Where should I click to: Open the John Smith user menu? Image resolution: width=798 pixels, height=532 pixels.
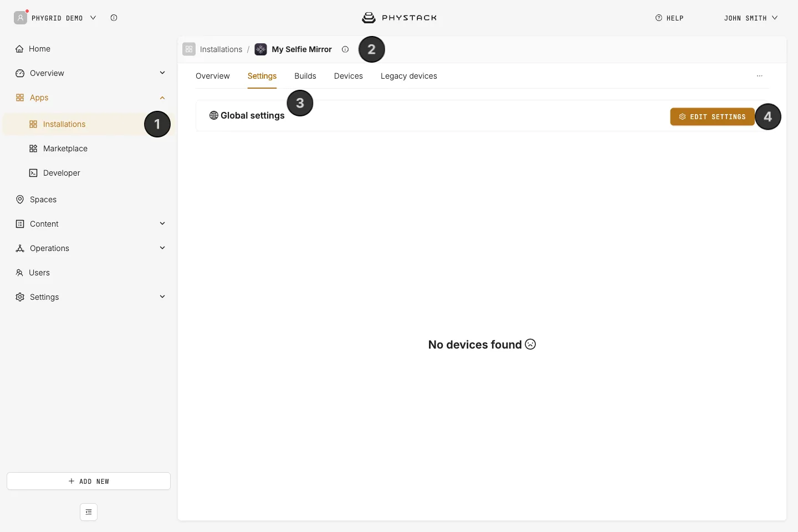coord(751,18)
